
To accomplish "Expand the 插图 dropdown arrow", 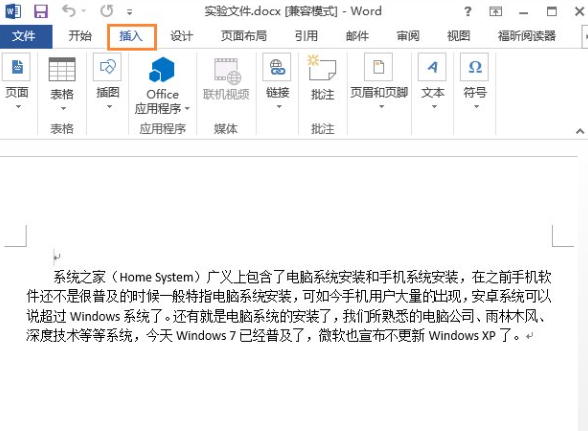I will point(109,107).
